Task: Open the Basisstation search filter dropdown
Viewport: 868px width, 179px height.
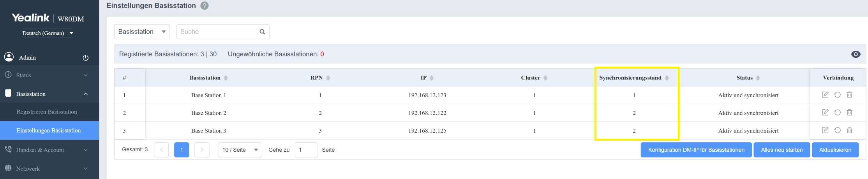Action: point(142,32)
